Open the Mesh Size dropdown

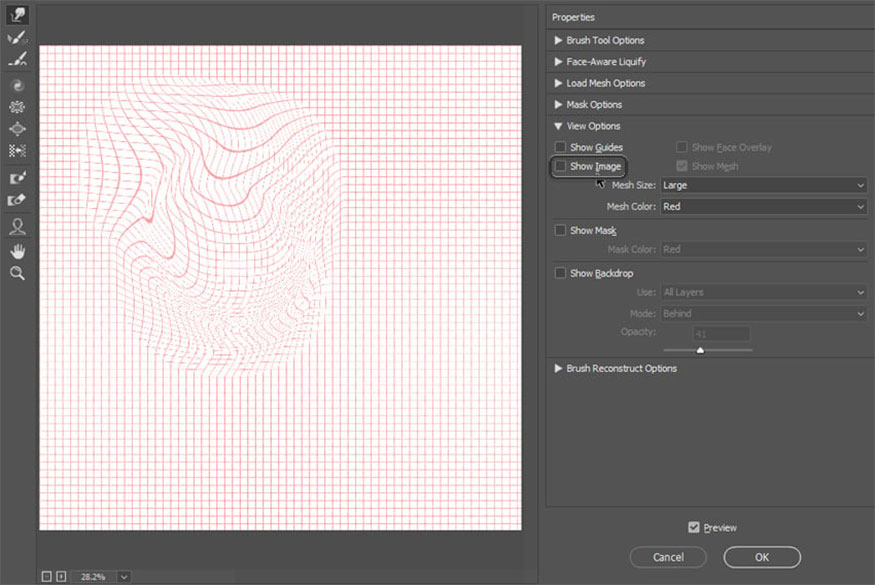(x=763, y=185)
